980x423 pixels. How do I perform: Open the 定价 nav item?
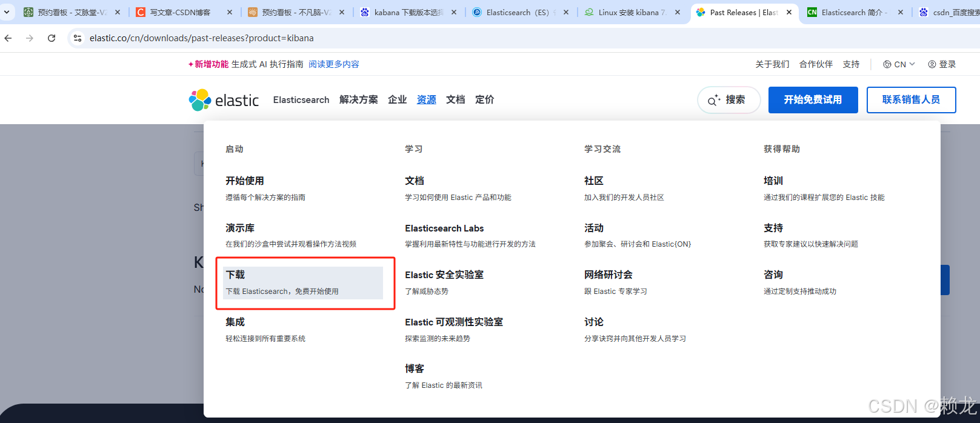coord(485,100)
